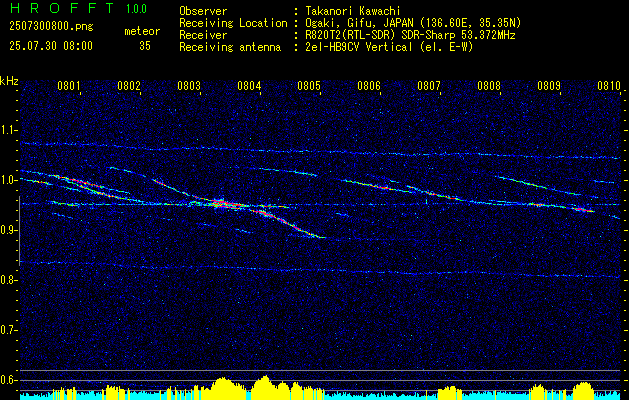Image resolution: width=629 pixels, height=400 pixels.
Task: Click the meteor count value 35
Action: (x=145, y=46)
